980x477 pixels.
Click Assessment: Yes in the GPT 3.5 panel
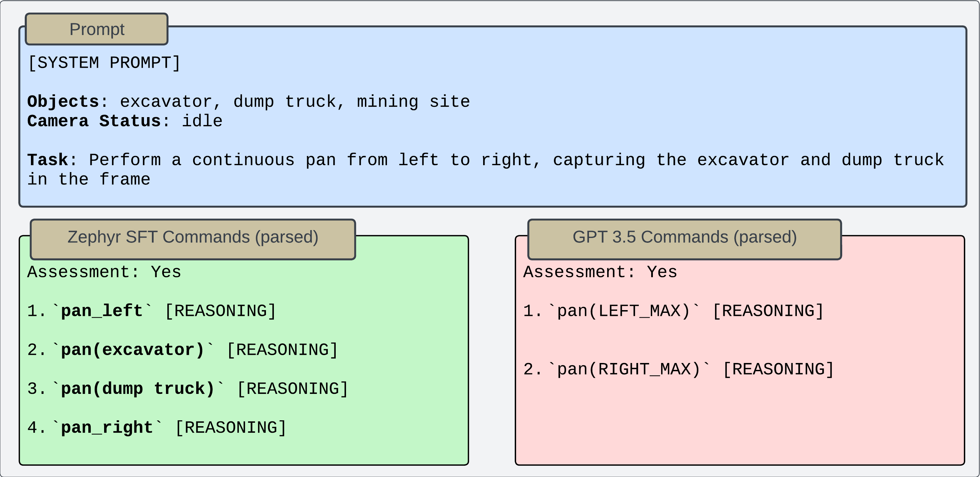[600, 272]
